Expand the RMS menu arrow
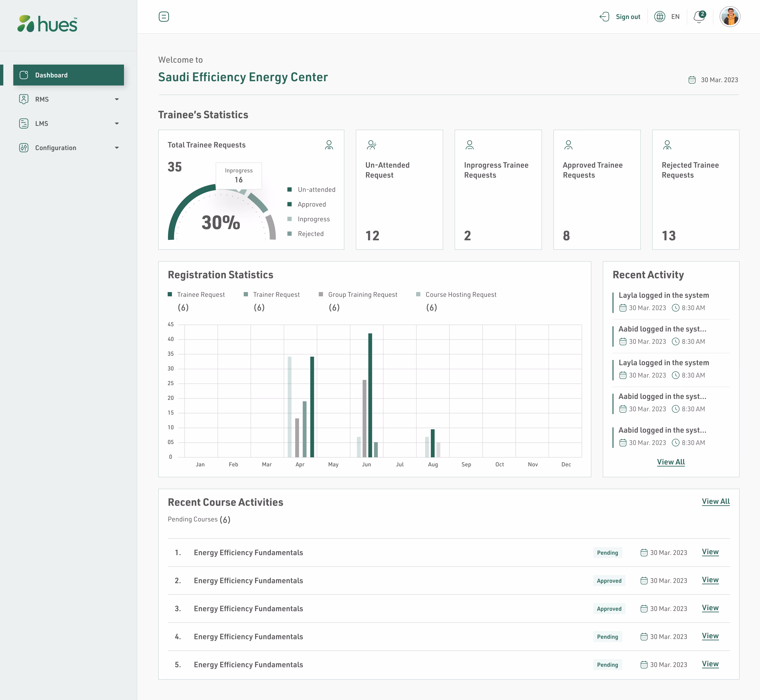Image resolution: width=760 pixels, height=700 pixels. (x=117, y=99)
